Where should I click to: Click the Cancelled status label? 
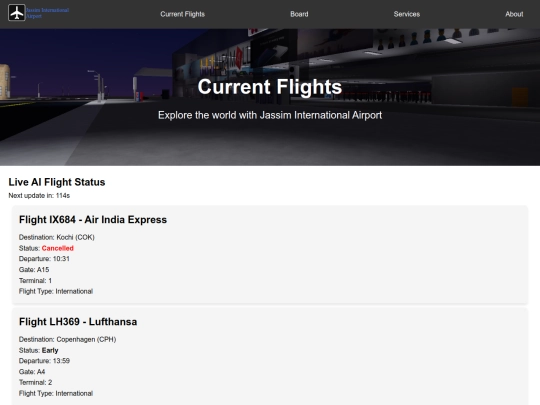(x=58, y=248)
